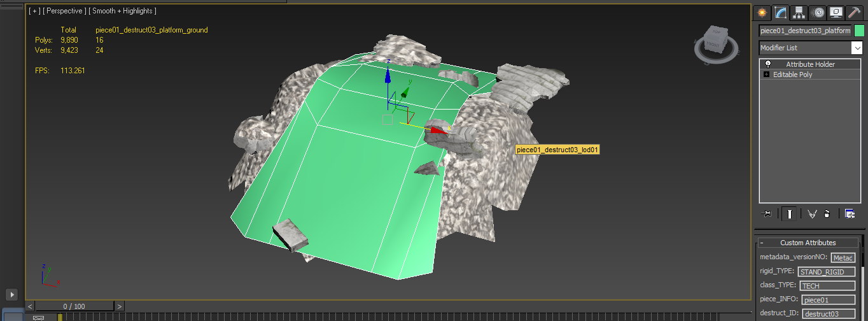Expand the Editable Poly sub-objects
Image resolution: width=868 pixels, height=321 pixels.
point(766,75)
